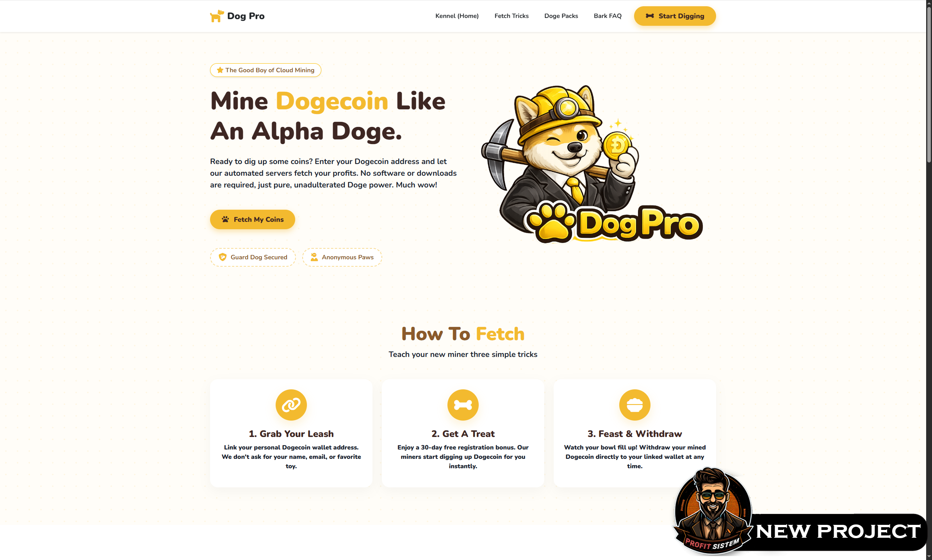Click the paw icon on Fetch My Coins

pos(225,219)
